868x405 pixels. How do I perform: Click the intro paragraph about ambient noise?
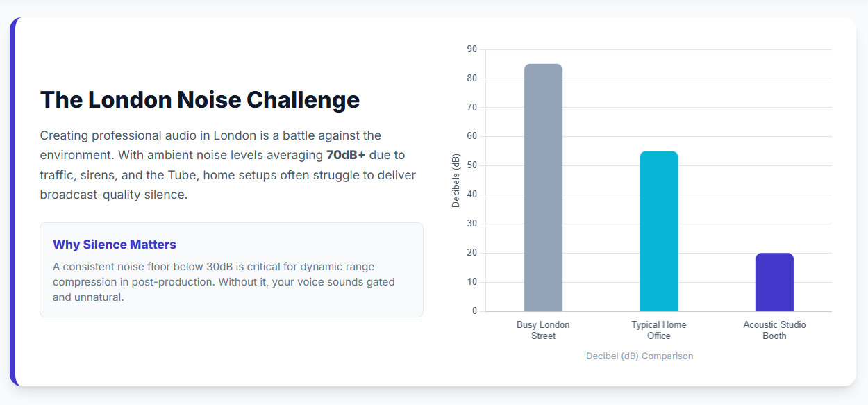coord(228,165)
